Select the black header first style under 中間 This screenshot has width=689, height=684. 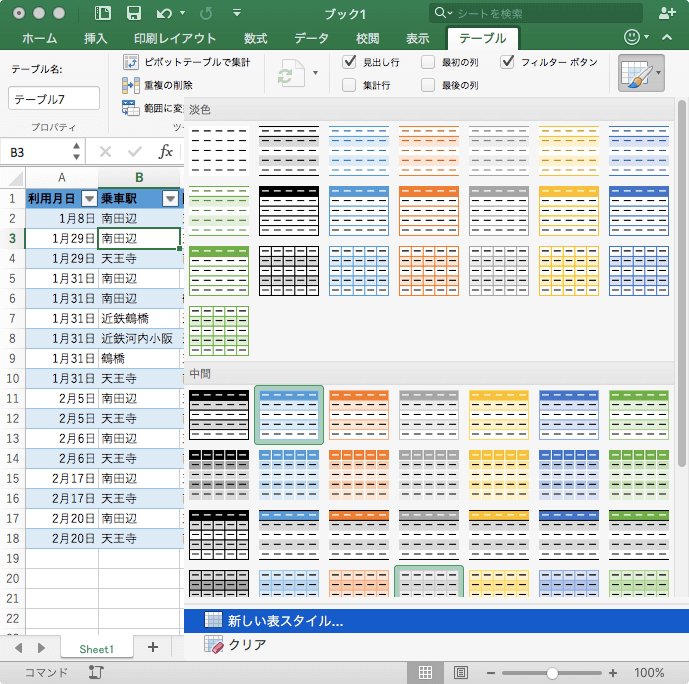click(x=219, y=415)
